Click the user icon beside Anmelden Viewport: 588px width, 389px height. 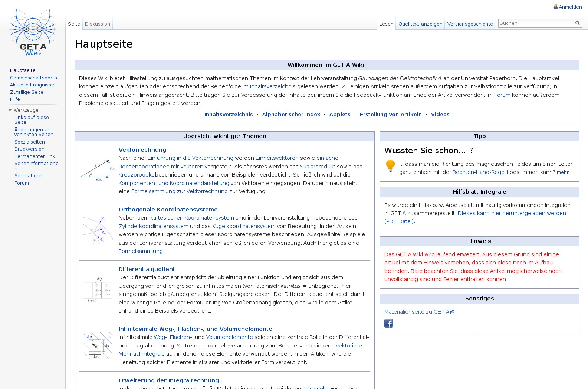556,7
